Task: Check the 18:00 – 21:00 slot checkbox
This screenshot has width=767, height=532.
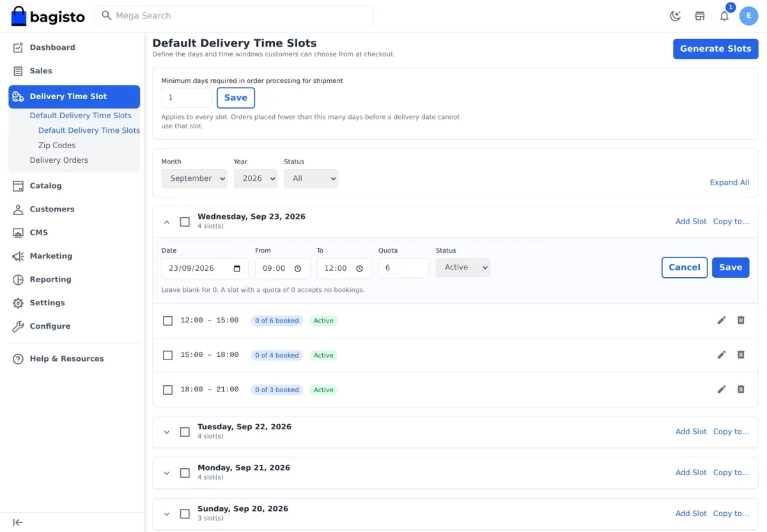Action: click(x=167, y=390)
